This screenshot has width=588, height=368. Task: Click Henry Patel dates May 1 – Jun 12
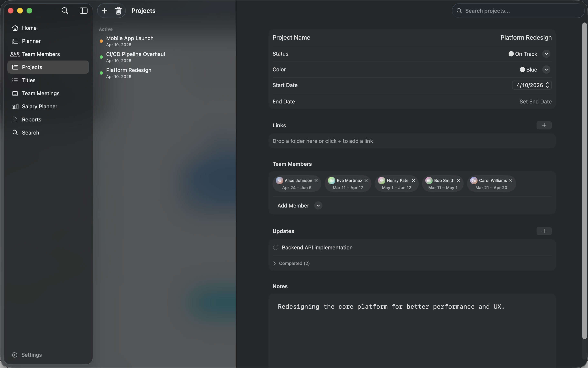coord(396,188)
